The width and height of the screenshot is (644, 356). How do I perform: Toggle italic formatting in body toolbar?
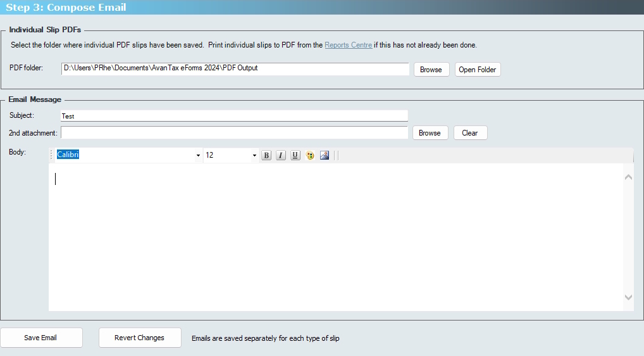(281, 155)
